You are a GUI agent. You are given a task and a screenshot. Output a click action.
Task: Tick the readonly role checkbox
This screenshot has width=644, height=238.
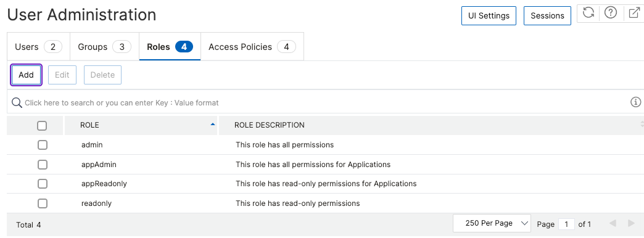[42, 203]
